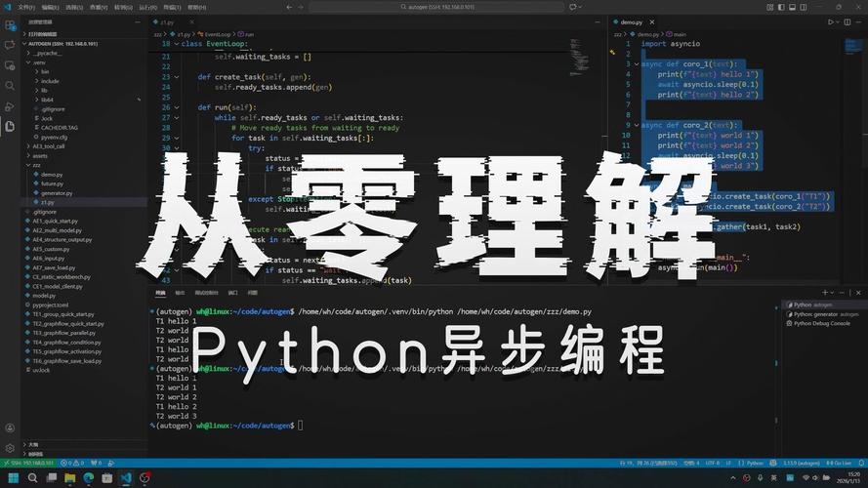Viewport: 868px width, 488px height.
Task: Fold coro_1 function on line 3 in demo.py
Action: pyautogui.click(x=637, y=64)
